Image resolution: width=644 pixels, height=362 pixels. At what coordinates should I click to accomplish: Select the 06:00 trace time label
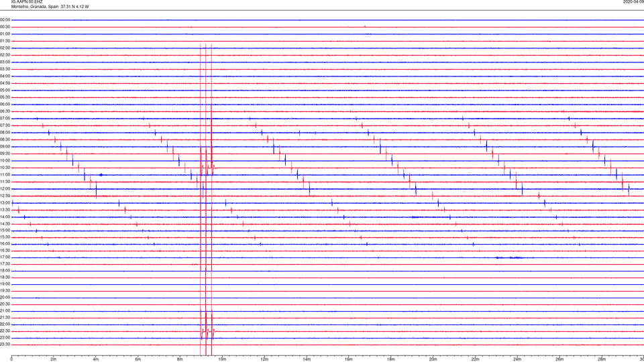pos(5,105)
